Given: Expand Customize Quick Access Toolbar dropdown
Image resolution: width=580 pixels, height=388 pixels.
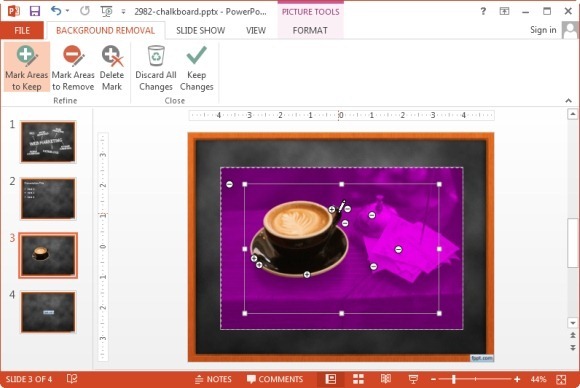Looking at the screenshot, I should coord(123,12).
